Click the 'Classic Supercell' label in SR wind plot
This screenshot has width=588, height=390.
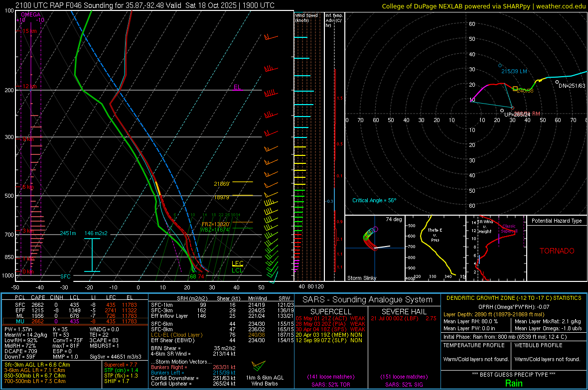[509, 229]
